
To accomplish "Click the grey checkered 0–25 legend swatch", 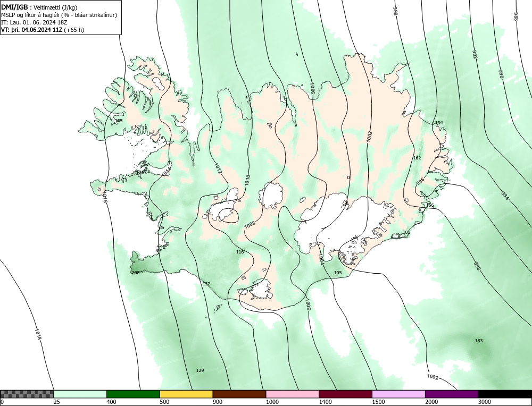I will (x=27, y=394).
